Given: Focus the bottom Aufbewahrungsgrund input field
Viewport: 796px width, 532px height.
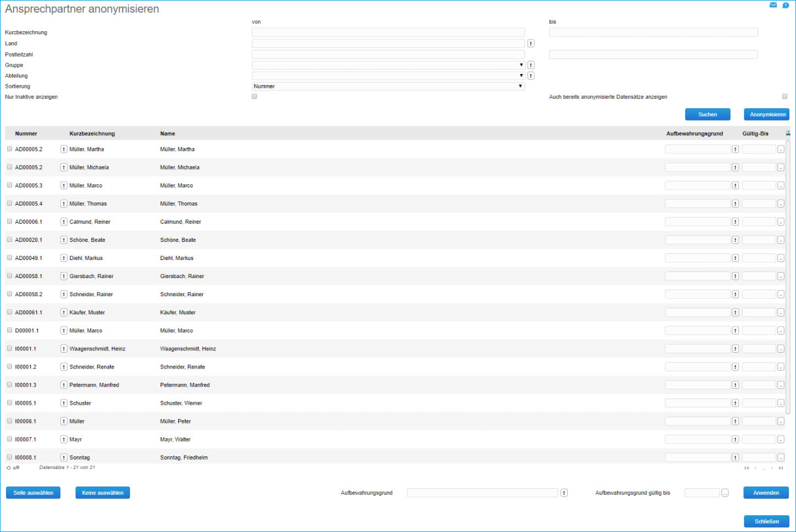Looking at the screenshot, I should point(482,493).
